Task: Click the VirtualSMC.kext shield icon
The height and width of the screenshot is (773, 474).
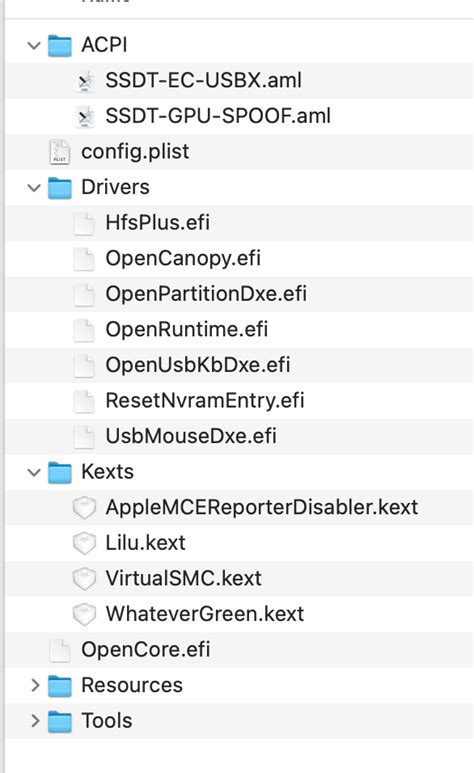Action: 84,579
